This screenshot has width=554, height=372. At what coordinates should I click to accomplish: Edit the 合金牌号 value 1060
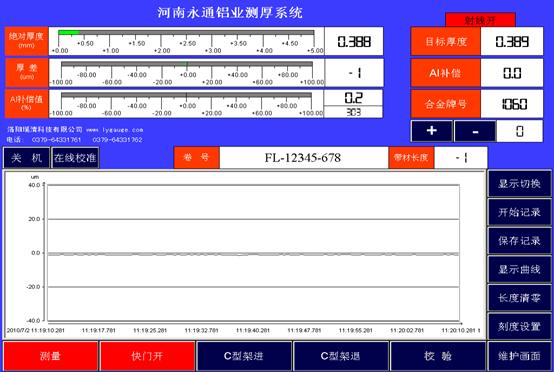pyautogui.click(x=512, y=104)
